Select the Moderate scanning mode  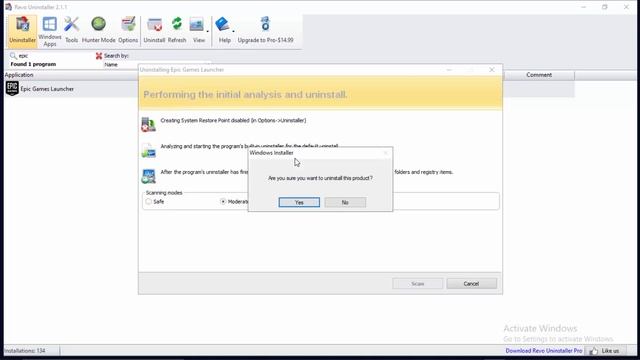pyautogui.click(x=235, y=202)
